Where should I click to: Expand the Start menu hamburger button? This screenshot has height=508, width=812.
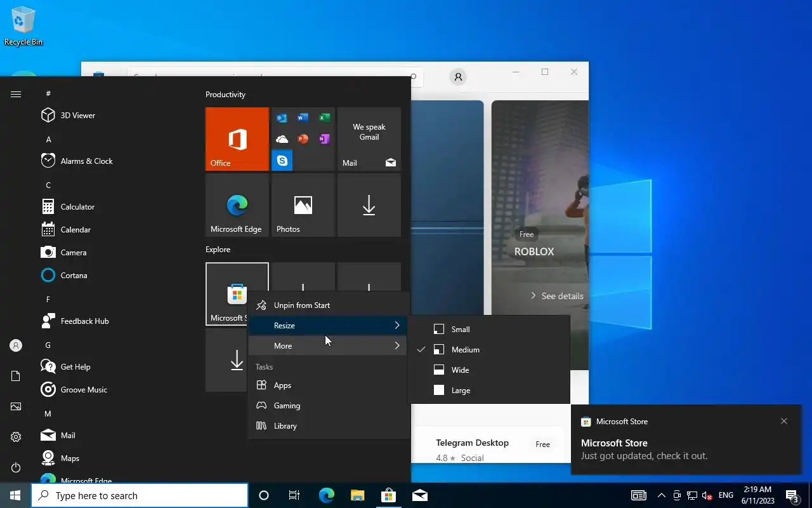pos(16,94)
